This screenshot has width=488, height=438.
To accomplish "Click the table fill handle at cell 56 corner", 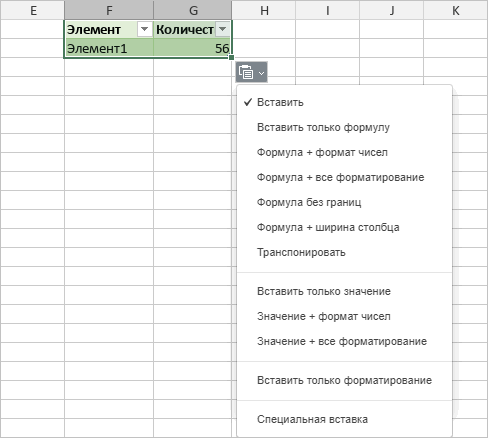I will pyautogui.click(x=231, y=57).
